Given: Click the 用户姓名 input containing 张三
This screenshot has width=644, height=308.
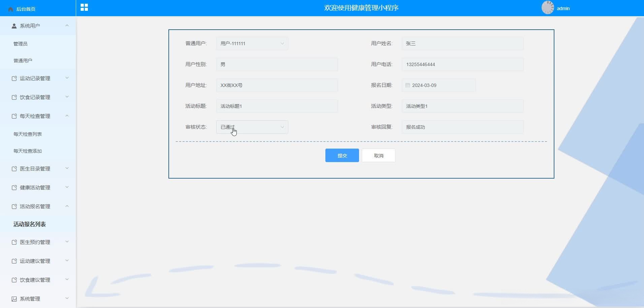Looking at the screenshot, I should (462, 43).
